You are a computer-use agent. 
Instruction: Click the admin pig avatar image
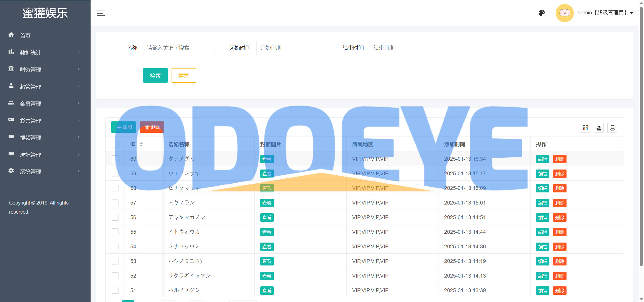[x=565, y=13]
